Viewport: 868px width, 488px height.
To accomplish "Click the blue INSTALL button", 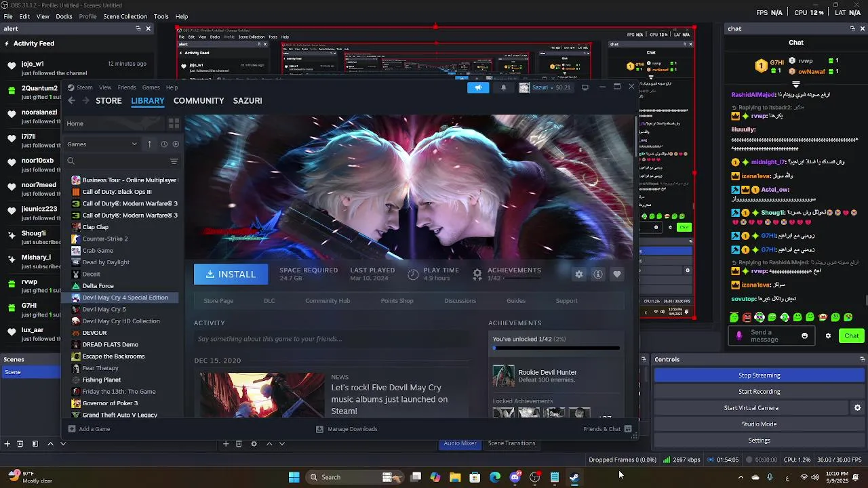I will 231,274.
